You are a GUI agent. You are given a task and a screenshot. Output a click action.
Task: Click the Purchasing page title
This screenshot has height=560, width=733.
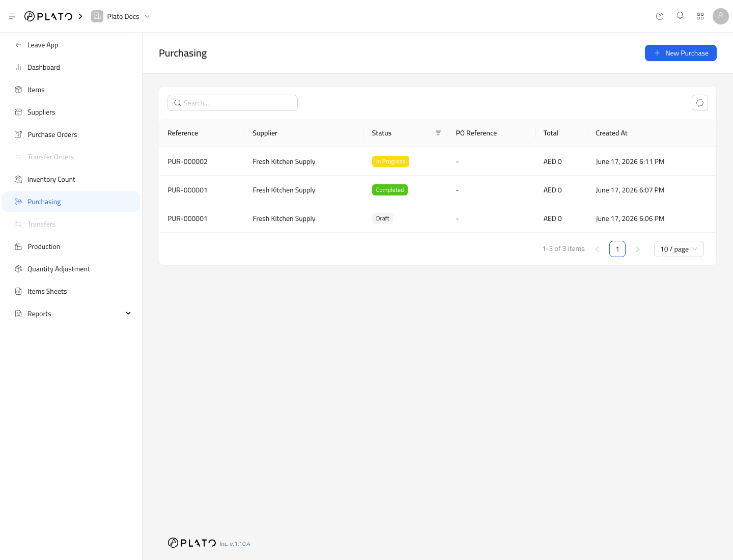pyautogui.click(x=183, y=53)
